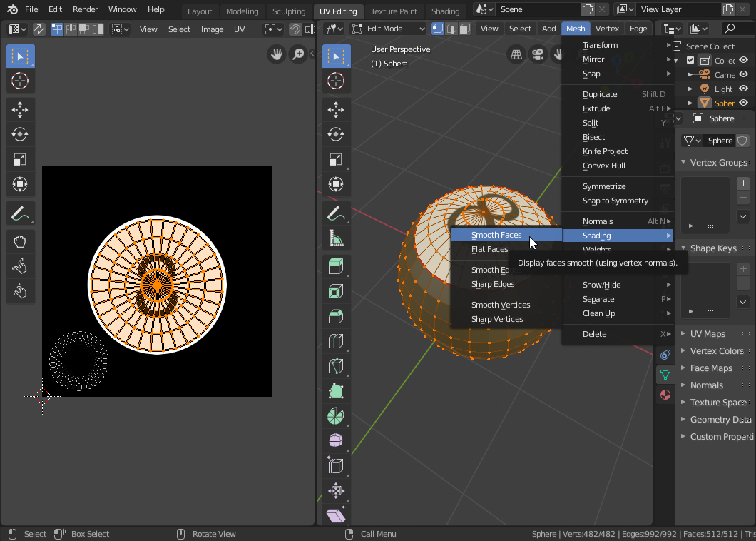The height and width of the screenshot is (541, 756).
Task: Select the Transform tool in the 3D viewport
Action: [336, 184]
